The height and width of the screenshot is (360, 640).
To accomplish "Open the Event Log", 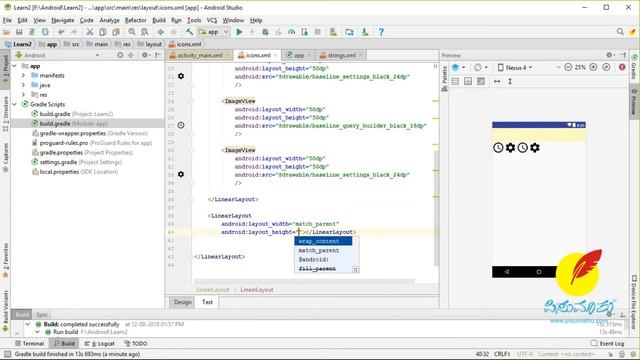I will (x=607, y=344).
